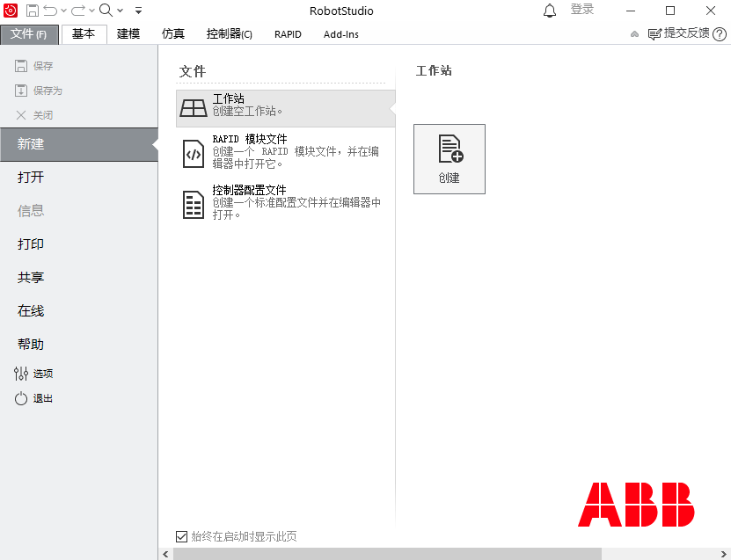Switch to the 基本 ribbon tab
Screen dimensions: 731x560
click(x=84, y=34)
